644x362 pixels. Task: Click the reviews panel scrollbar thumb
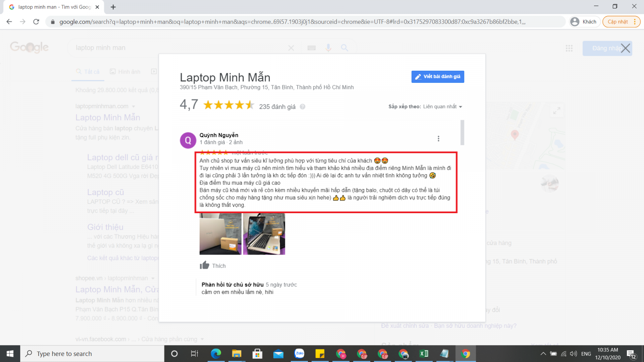pyautogui.click(x=462, y=132)
